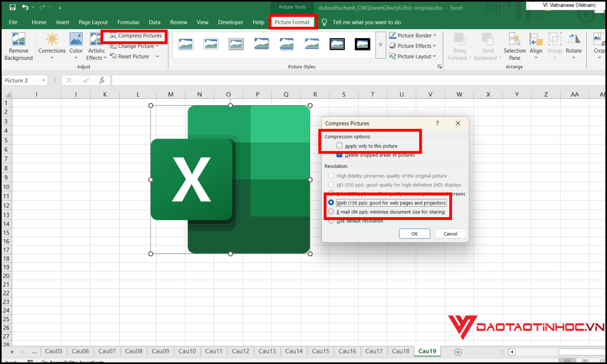
Task: Click the Remove Background icon
Action: point(19,40)
